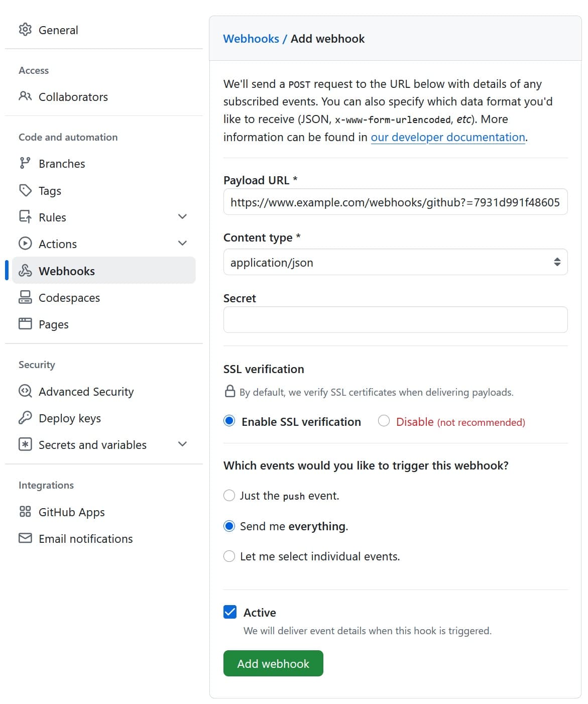Select the Send me everything option

point(229,526)
